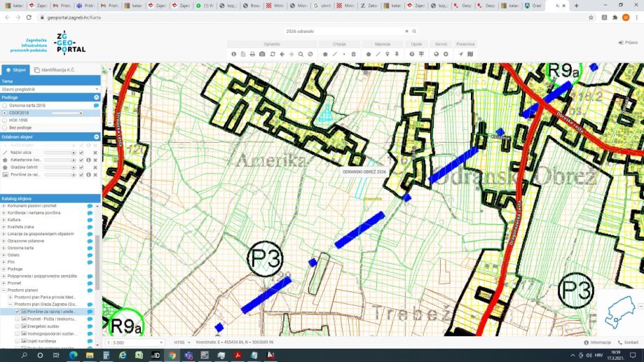Select the draw polygon tool under Crtanje
The image size is (644, 362).
pyautogui.click(x=325, y=54)
